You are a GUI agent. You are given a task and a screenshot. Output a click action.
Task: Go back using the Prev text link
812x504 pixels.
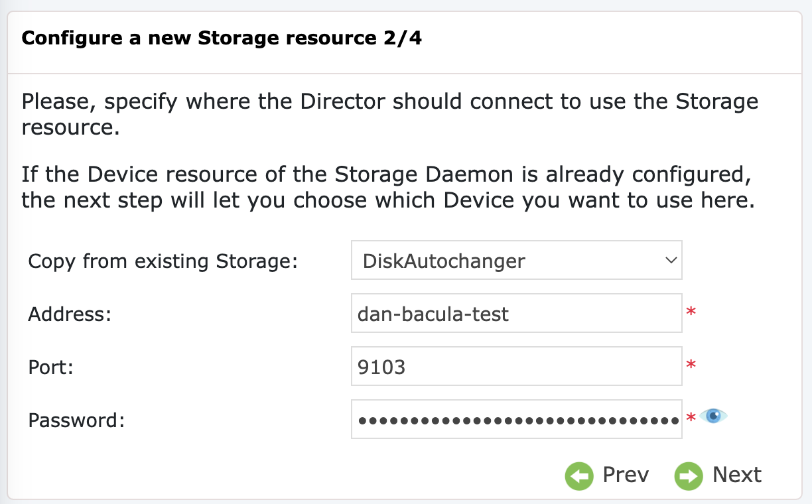click(626, 475)
